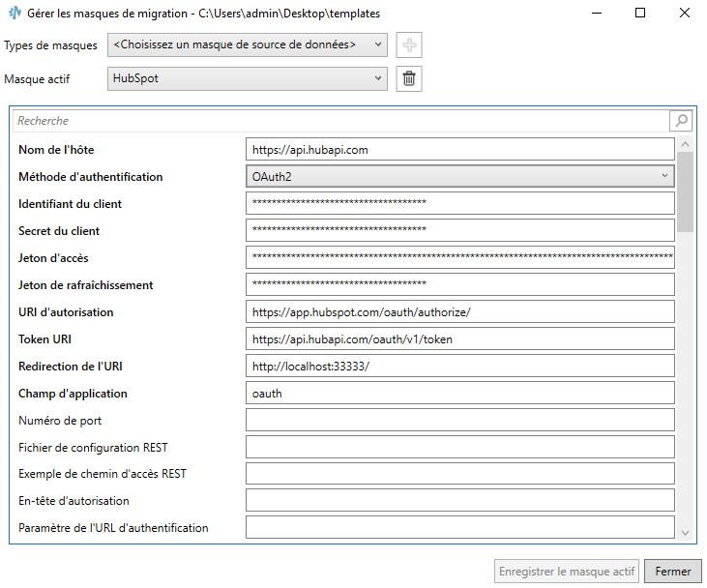Click the plus icon to add mask
The image size is (707, 588).
click(409, 44)
